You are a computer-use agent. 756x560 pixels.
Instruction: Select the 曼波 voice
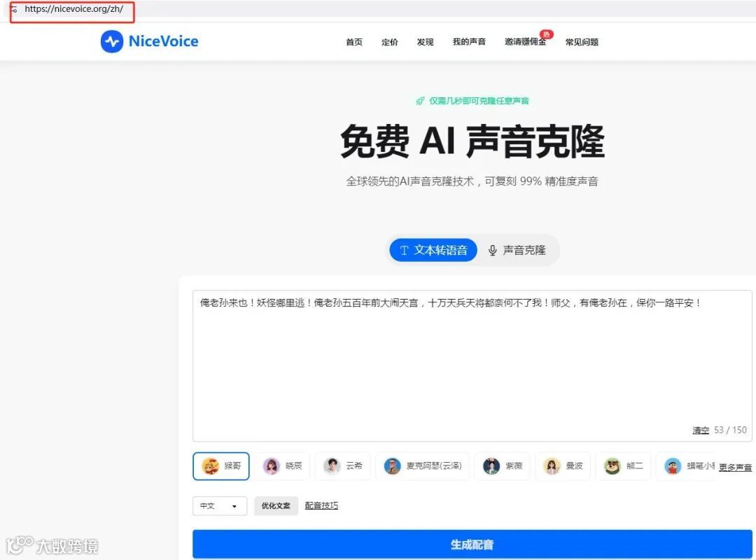(x=563, y=466)
